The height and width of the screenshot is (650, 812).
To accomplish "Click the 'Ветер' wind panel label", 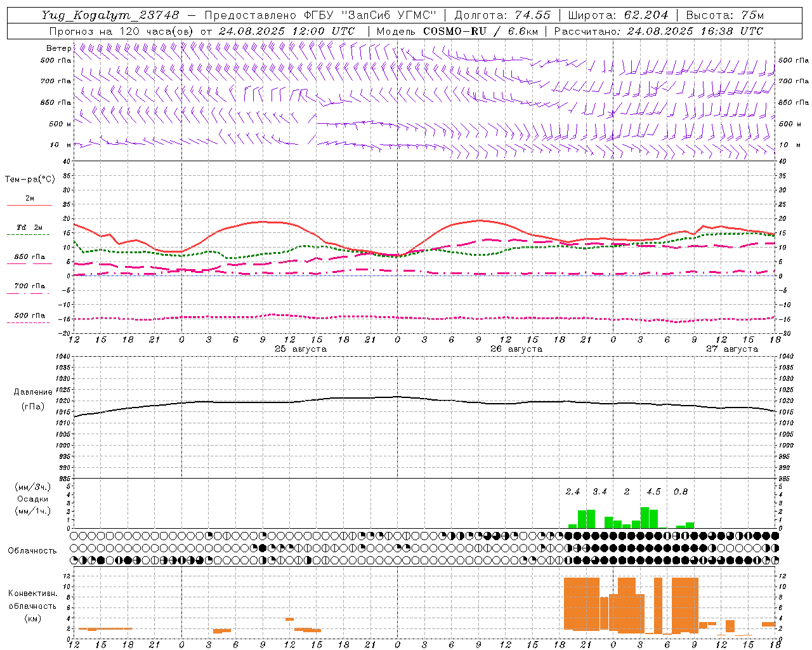I will coord(58,48).
